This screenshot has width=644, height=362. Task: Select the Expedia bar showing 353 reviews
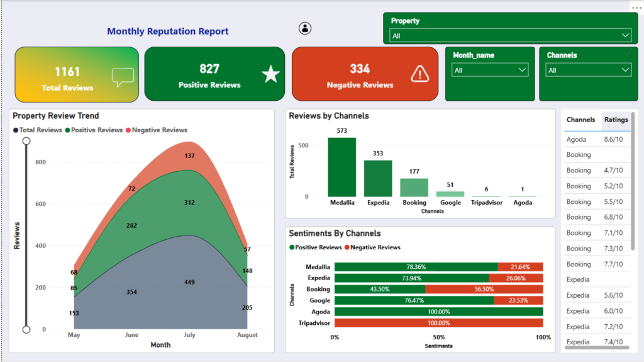(x=378, y=179)
